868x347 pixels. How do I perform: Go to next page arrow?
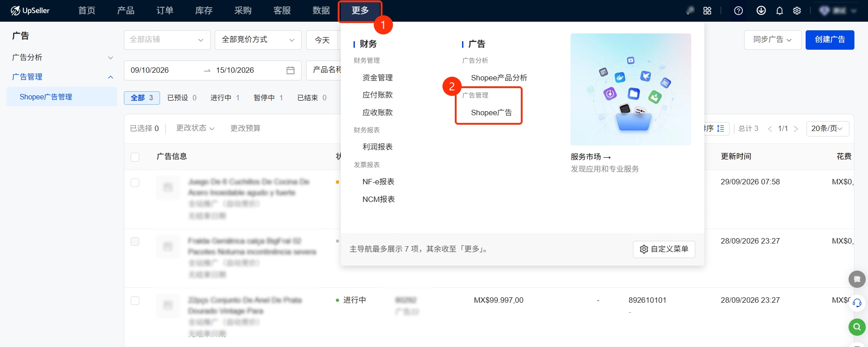coord(796,129)
